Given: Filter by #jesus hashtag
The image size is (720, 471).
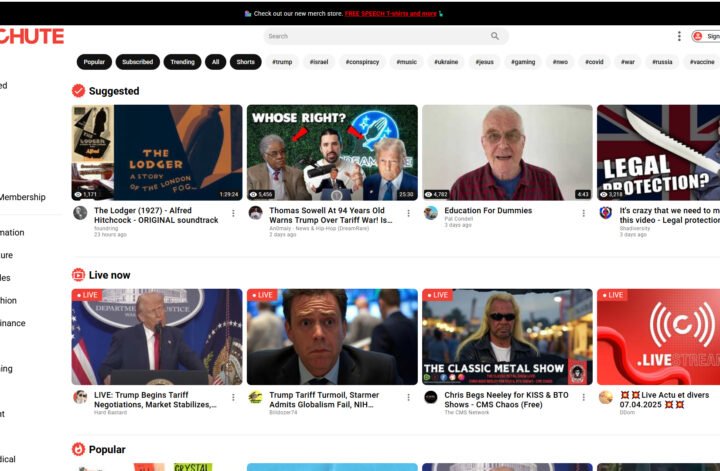Looking at the screenshot, I should click(x=484, y=62).
